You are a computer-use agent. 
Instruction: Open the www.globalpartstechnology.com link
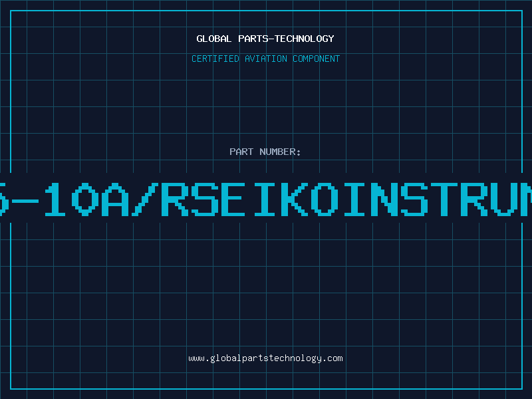(265, 358)
